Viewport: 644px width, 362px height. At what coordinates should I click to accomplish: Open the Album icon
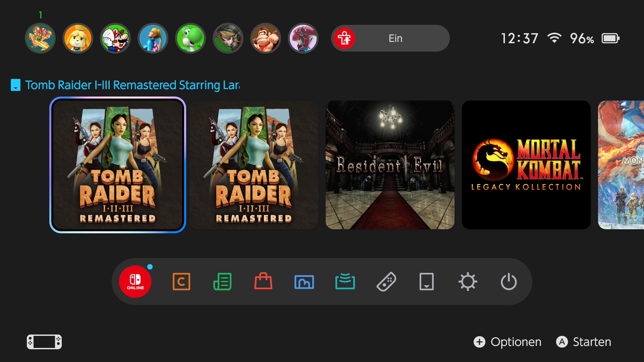[304, 282]
